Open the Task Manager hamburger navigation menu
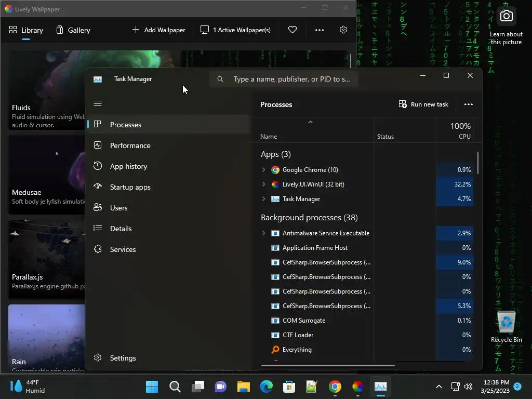Screen dimensions: 532x399 tap(98, 103)
